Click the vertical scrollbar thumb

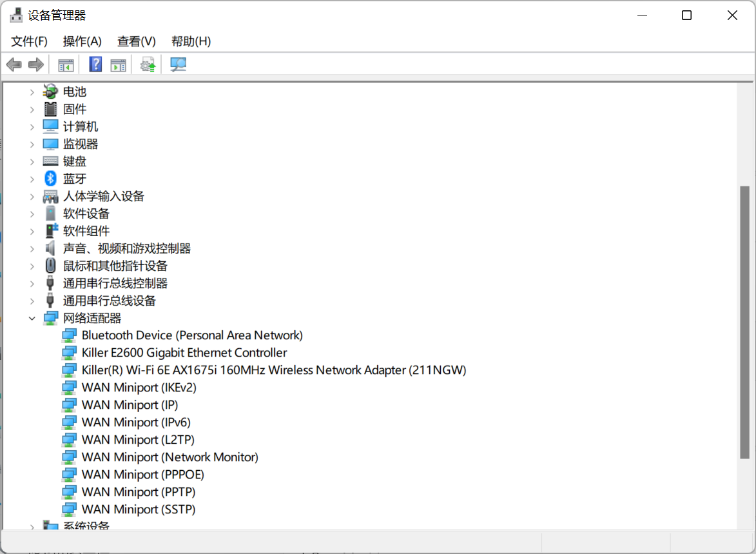(745, 322)
